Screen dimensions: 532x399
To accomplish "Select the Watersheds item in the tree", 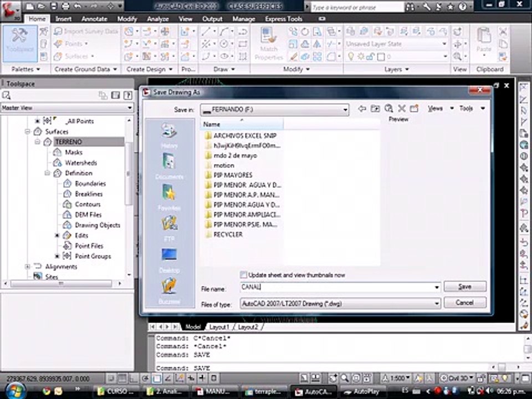I will click(x=81, y=163).
